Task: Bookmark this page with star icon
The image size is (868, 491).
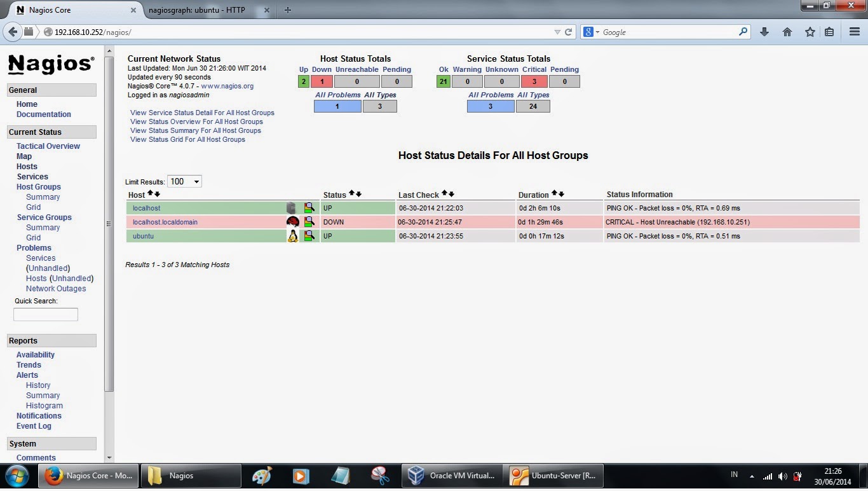Action: tap(810, 32)
